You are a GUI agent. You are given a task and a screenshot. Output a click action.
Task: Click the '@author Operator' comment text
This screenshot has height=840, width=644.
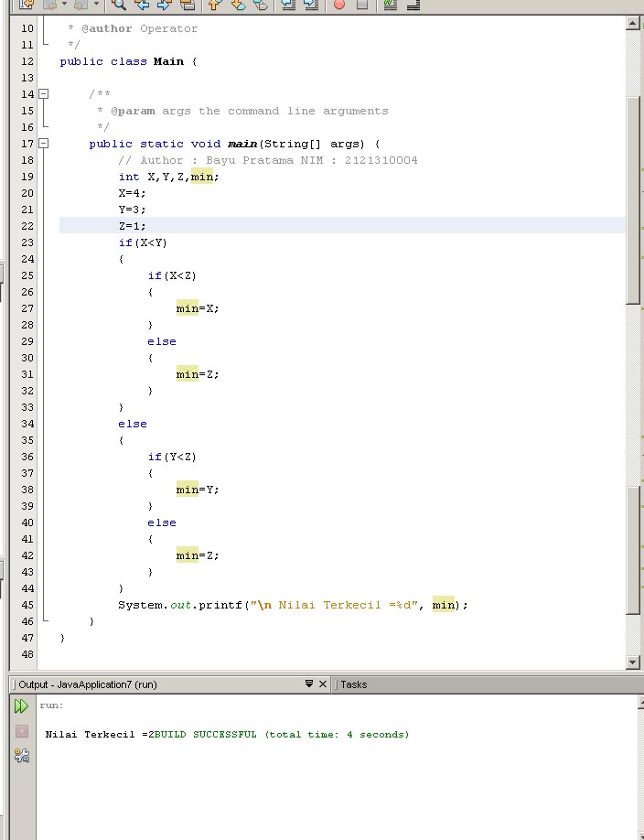click(139, 28)
